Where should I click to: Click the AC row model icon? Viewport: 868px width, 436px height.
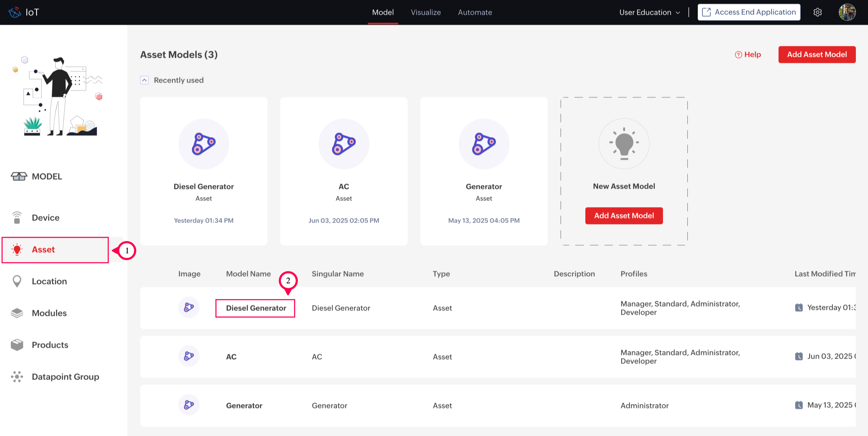(x=189, y=356)
